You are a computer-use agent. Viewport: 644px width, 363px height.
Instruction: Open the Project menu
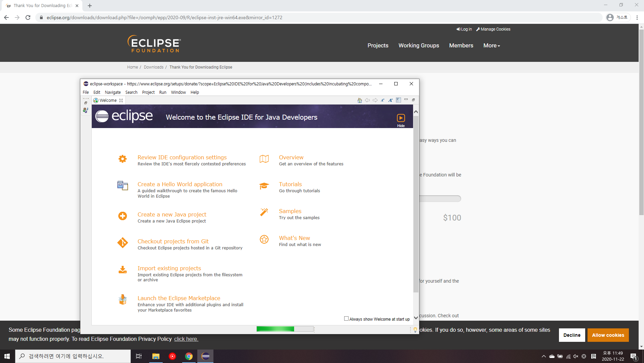click(x=148, y=92)
